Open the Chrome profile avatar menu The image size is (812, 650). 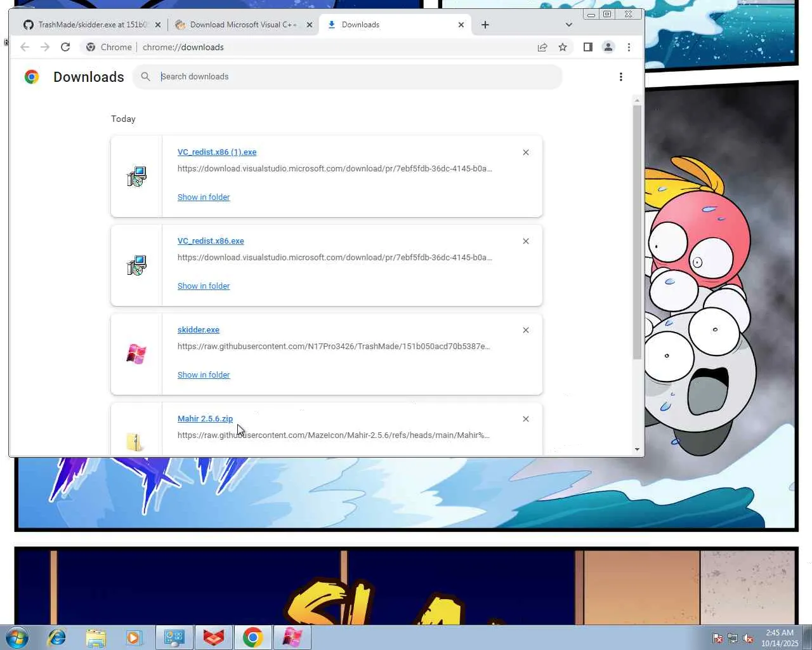pos(608,47)
